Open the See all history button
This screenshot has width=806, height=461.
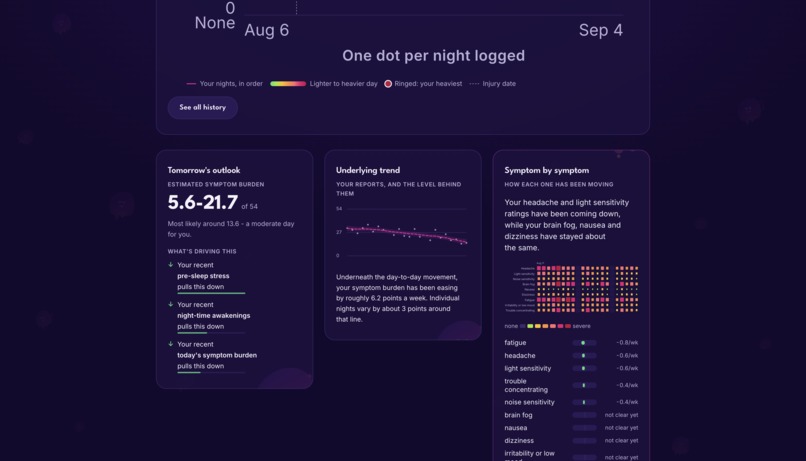[203, 107]
